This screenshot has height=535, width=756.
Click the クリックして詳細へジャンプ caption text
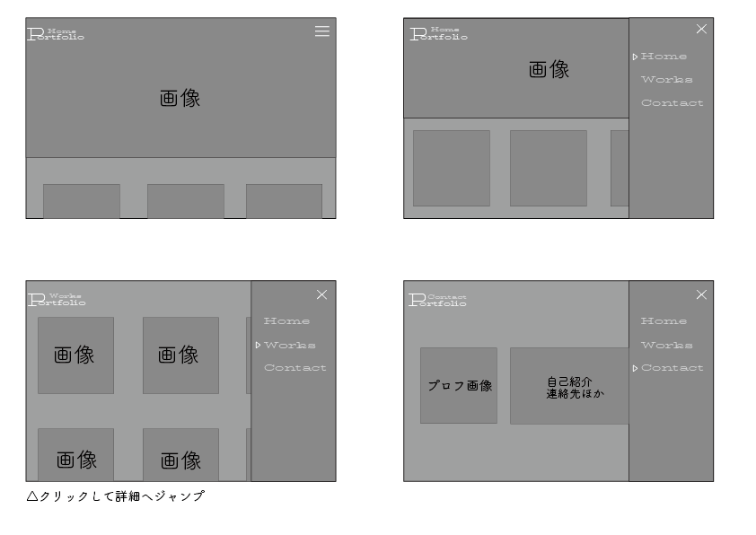tap(116, 496)
